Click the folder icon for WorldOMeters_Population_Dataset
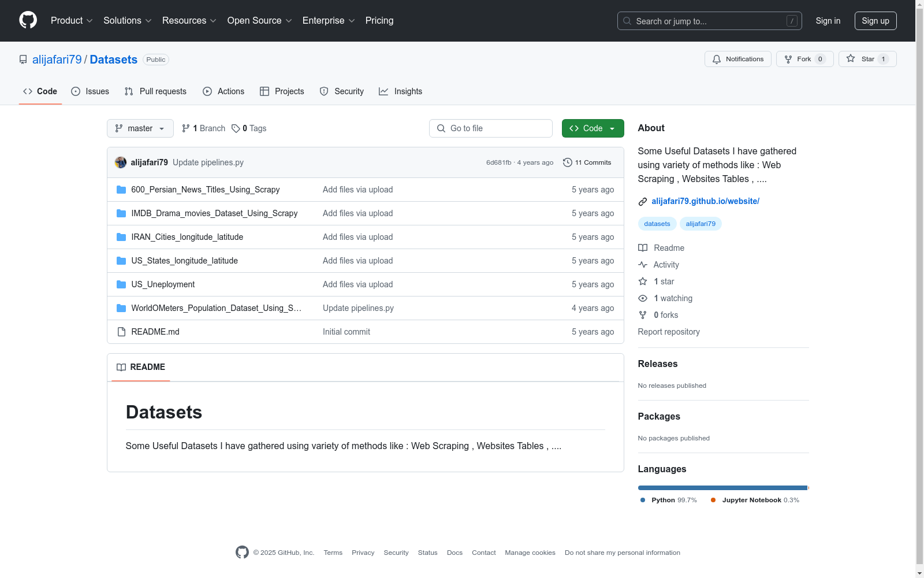 tap(121, 308)
